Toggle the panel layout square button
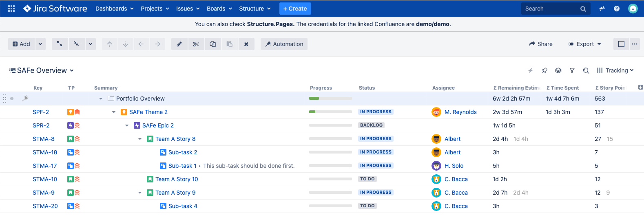Image resolution: width=644 pixels, height=215 pixels. pos(621,44)
